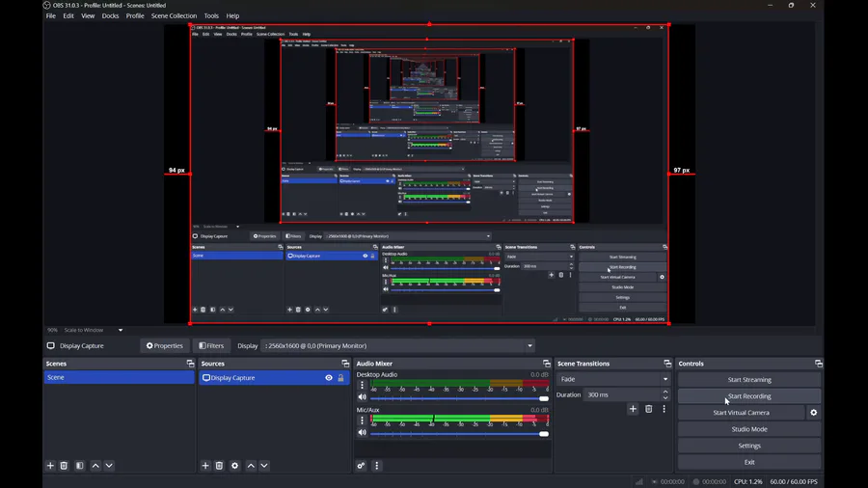The image size is (868, 488).
Task: Select Scene in Scenes list
Action: click(119, 377)
